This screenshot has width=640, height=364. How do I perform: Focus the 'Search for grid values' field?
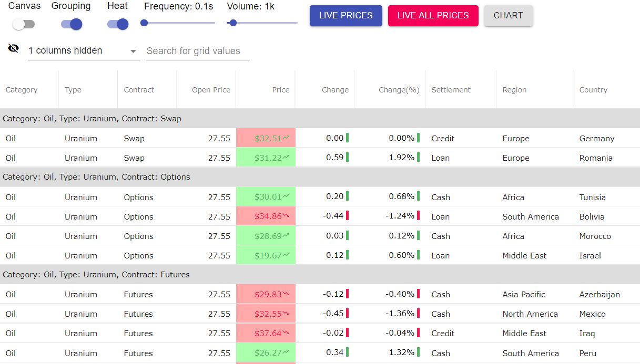click(198, 51)
